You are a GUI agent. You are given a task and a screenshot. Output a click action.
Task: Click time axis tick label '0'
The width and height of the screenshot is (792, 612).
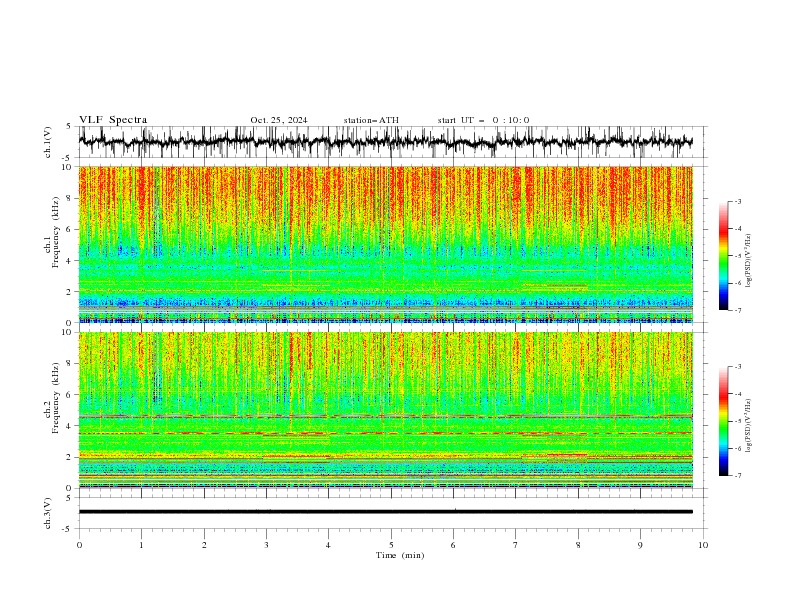click(x=79, y=545)
